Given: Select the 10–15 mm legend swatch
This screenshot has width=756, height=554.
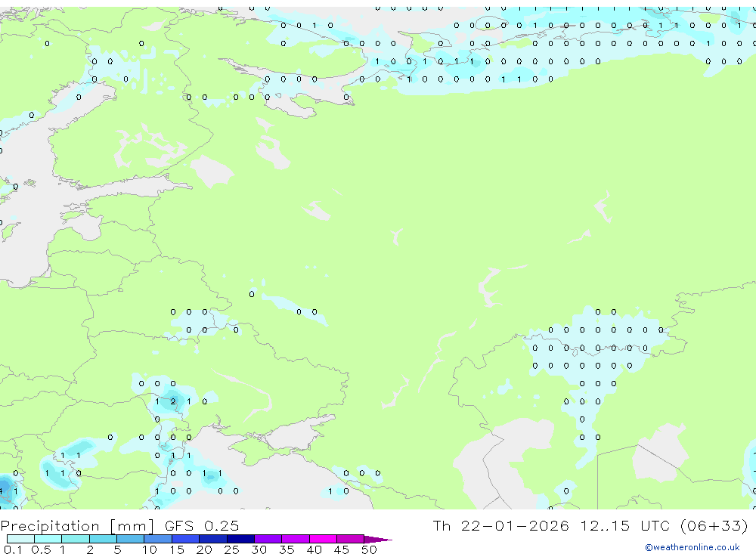Looking at the screenshot, I should pyautogui.click(x=158, y=539).
